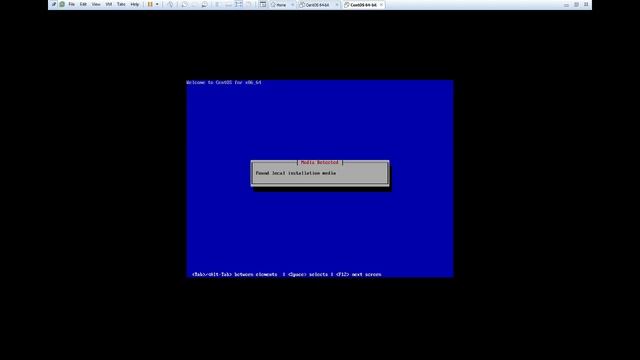Click the pause VM toolbar icon

pyautogui.click(x=150, y=4)
